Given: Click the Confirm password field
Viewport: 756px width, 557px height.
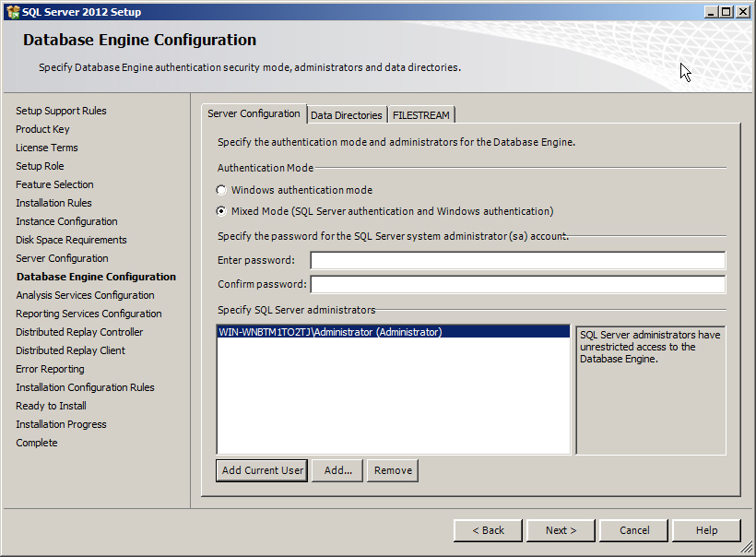Looking at the screenshot, I should [x=518, y=284].
